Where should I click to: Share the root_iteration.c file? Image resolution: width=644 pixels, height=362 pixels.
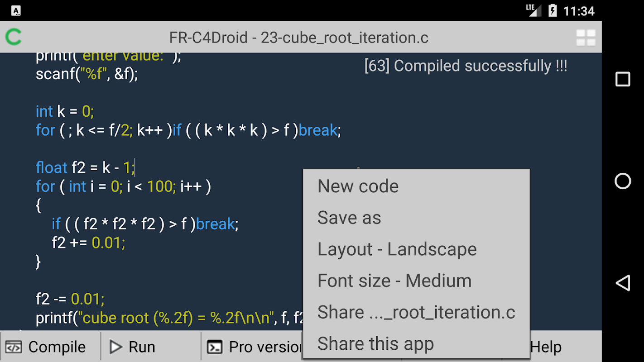(x=416, y=312)
